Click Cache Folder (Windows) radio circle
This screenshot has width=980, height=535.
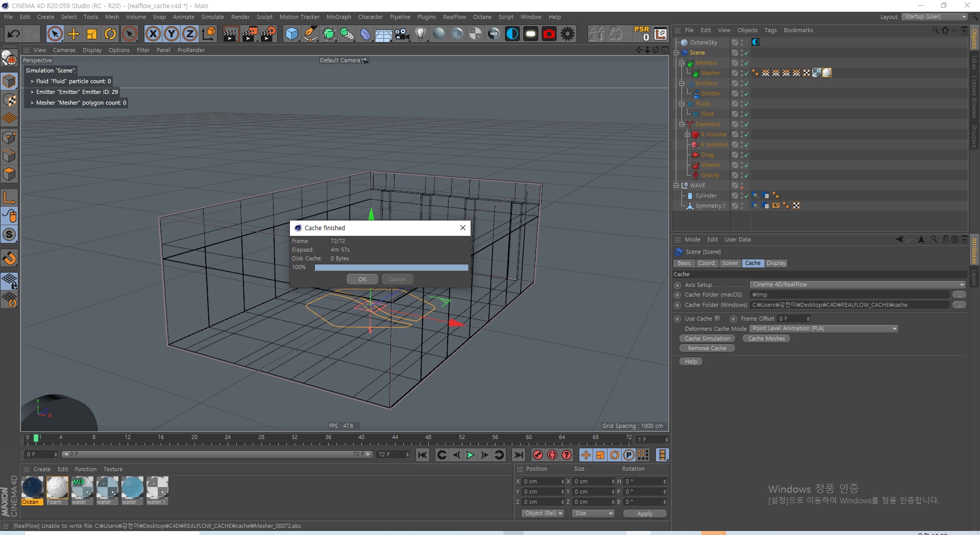[x=677, y=305]
